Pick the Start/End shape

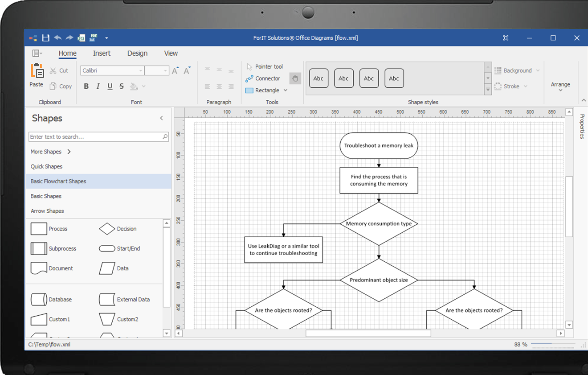click(x=119, y=248)
